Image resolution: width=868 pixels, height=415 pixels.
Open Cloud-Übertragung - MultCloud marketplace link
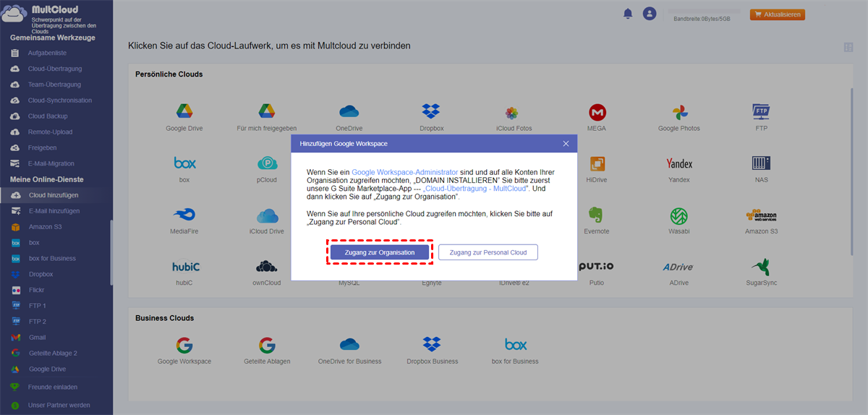[476, 189]
